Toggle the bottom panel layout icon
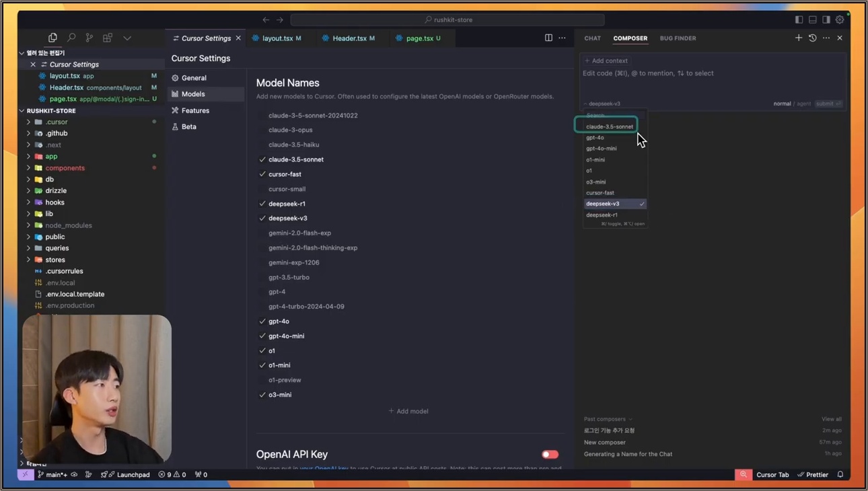Viewport: 868px width, 491px height. click(x=813, y=20)
